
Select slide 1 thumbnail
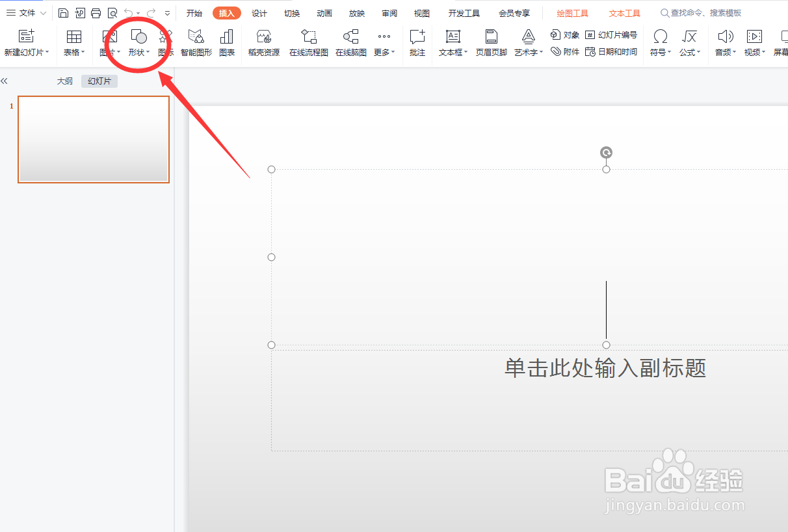[94, 140]
